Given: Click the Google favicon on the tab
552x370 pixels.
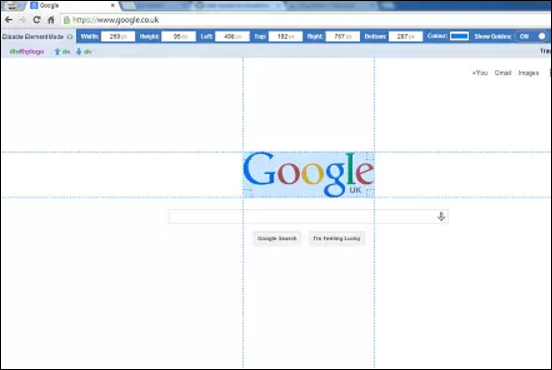Looking at the screenshot, I should [34, 5].
